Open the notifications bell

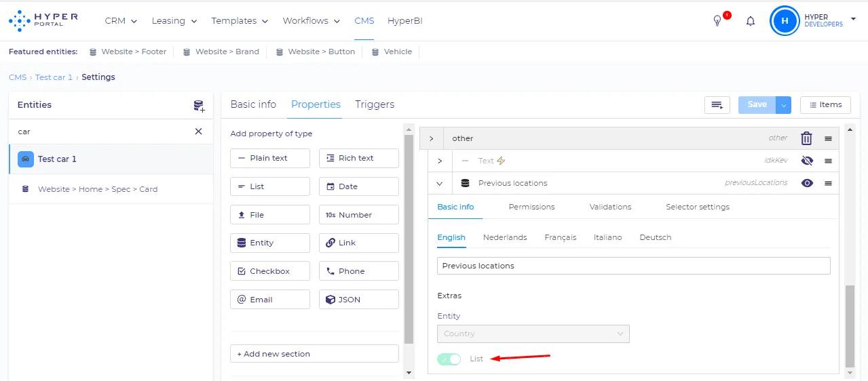click(x=751, y=21)
